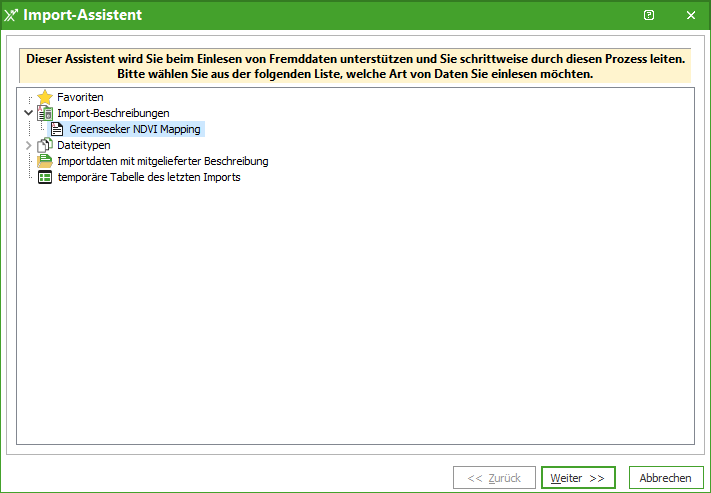Click the Import-Beschreibungen node icon
Image resolution: width=711 pixels, height=493 pixels.
point(44,114)
